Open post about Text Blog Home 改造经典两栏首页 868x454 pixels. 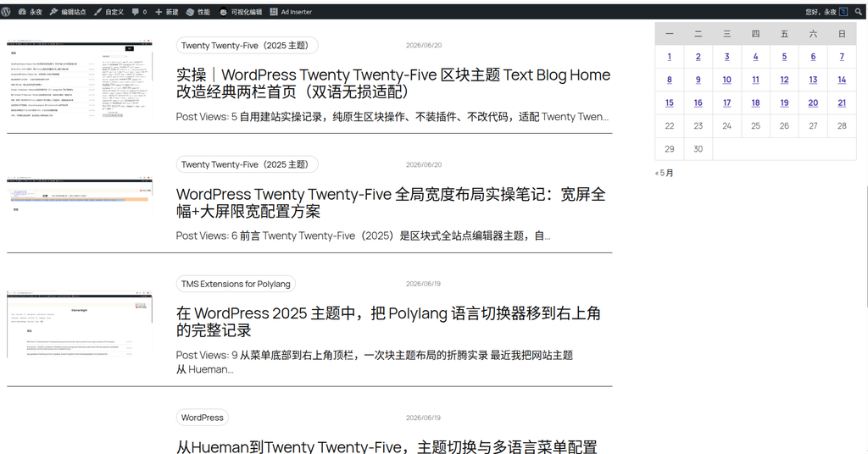click(x=393, y=83)
